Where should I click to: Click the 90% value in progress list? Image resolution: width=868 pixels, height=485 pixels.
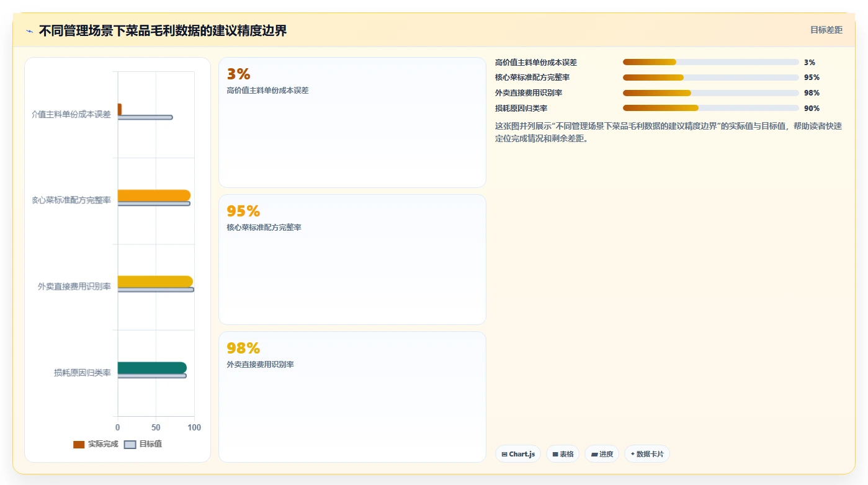click(812, 109)
